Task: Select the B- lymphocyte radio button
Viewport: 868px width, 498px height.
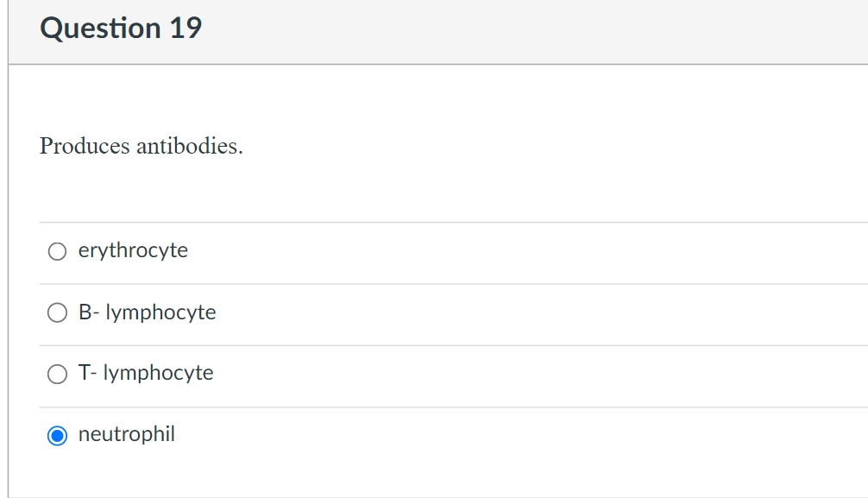Action: [57, 312]
